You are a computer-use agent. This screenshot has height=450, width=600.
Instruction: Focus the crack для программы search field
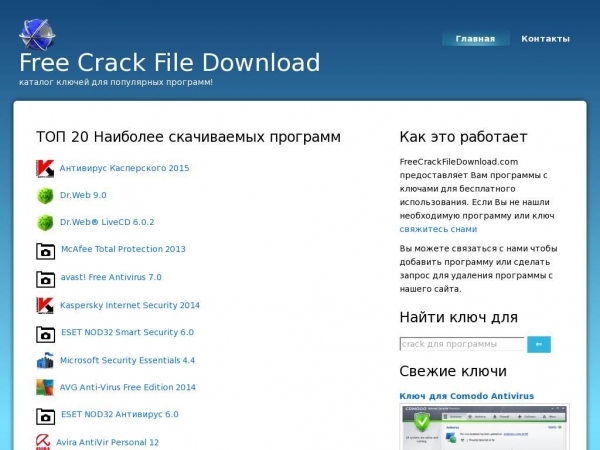pyautogui.click(x=462, y=344)
